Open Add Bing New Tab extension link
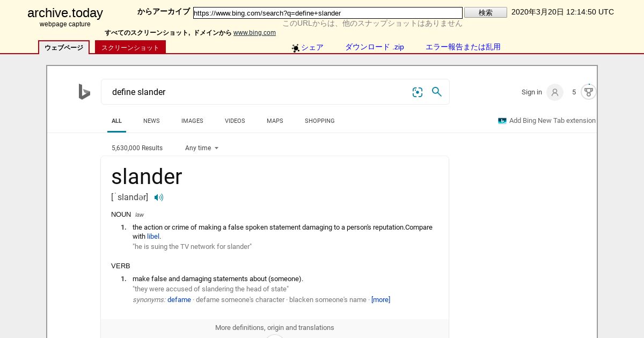Viewport: 644px width, 338px height. pos(552,121)
